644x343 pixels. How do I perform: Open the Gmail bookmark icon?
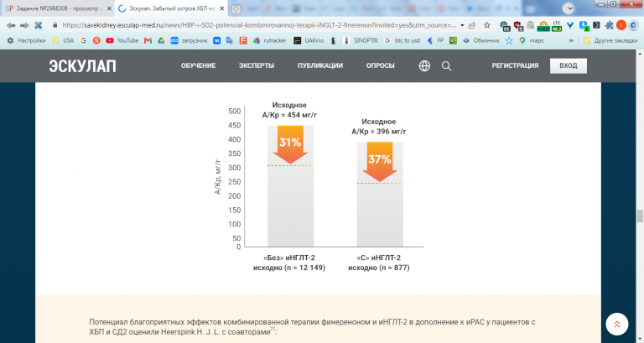click(148, 40)
